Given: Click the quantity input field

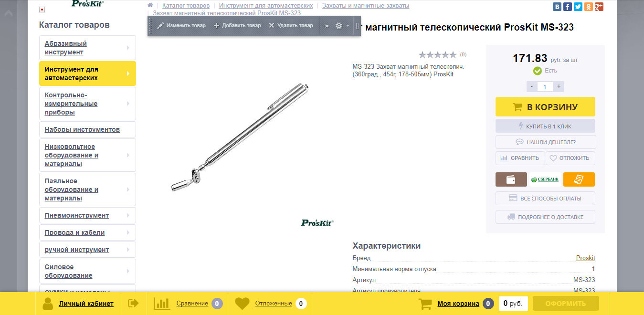Looking at the screenshot, I should coord(545,87).
